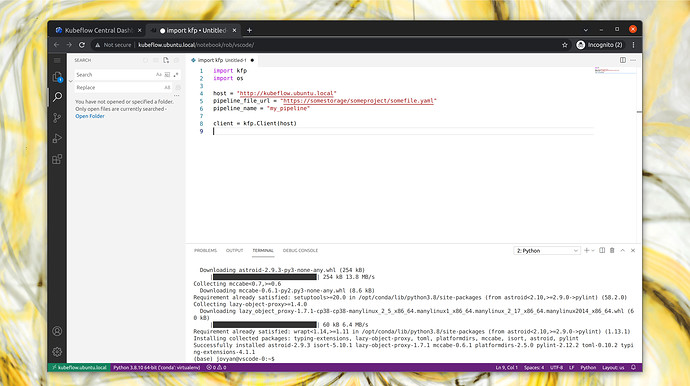Open the Manage gear menu

click(57, 352)
